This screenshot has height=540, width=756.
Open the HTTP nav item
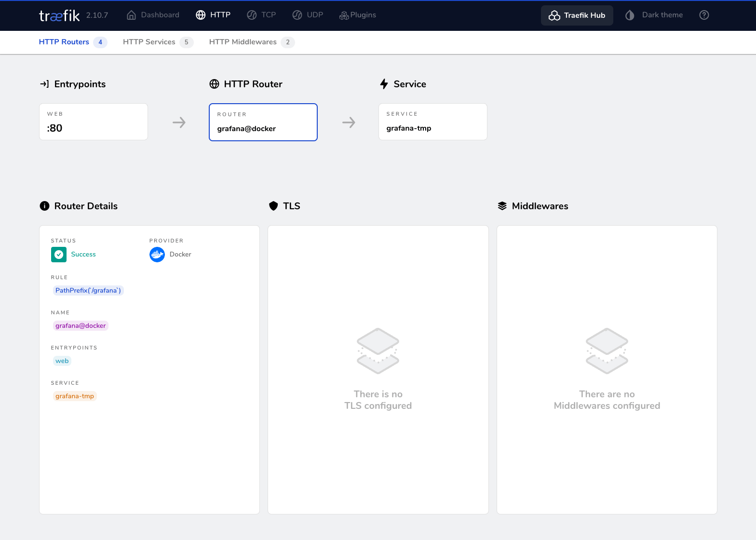[213, 15]
